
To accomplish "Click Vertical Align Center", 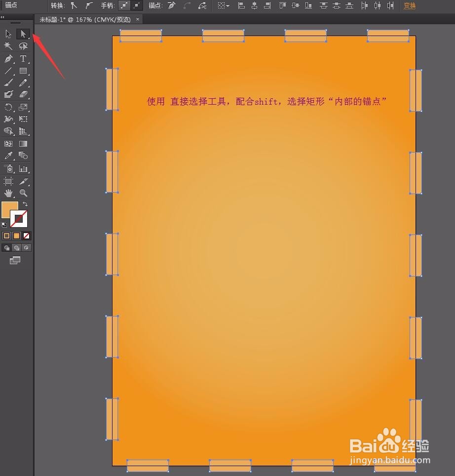I will click(296, 5).
